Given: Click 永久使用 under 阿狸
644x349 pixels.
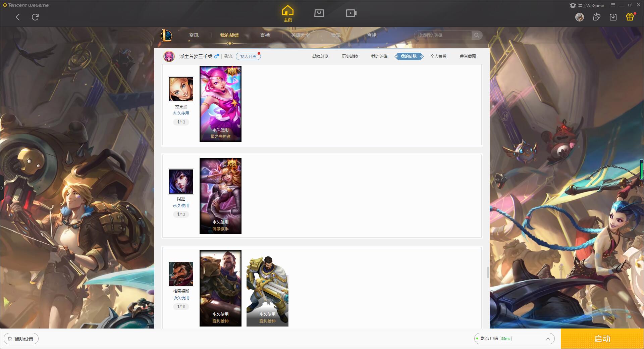Looking at the screenshot, I should tap(181, 206).
